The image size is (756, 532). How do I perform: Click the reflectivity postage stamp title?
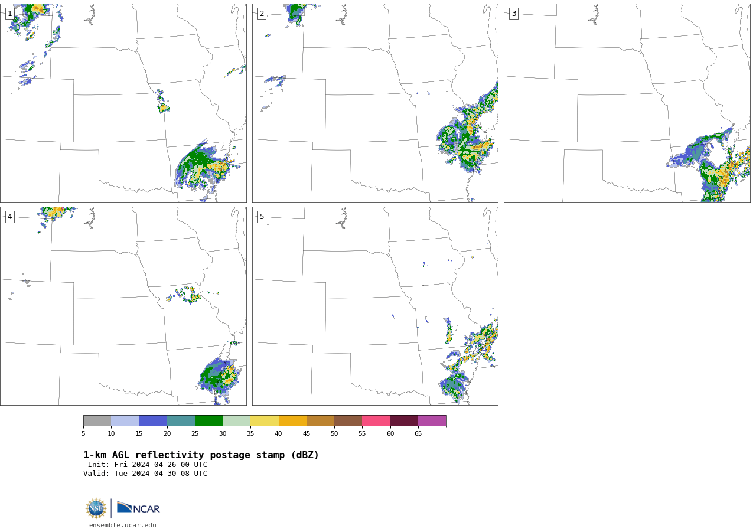(x=201, y=455)
